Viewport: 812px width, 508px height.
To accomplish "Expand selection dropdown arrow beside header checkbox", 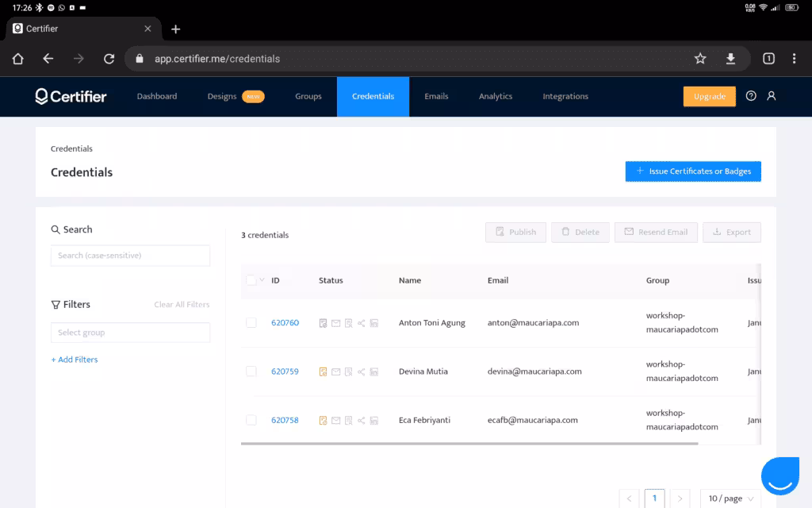I will (x=262, y=280).
